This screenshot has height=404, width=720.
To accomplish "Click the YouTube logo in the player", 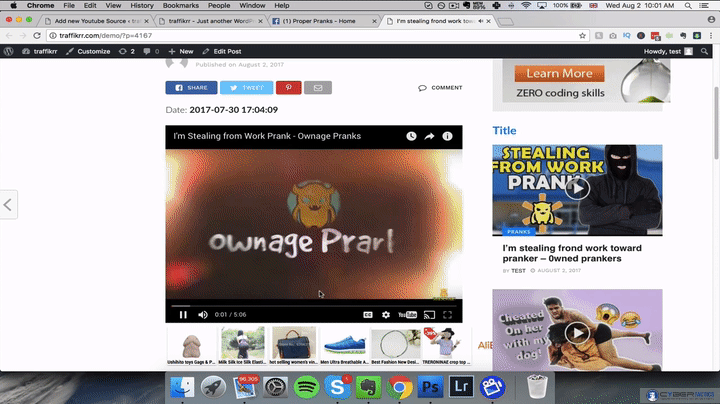I will (407, 314).
